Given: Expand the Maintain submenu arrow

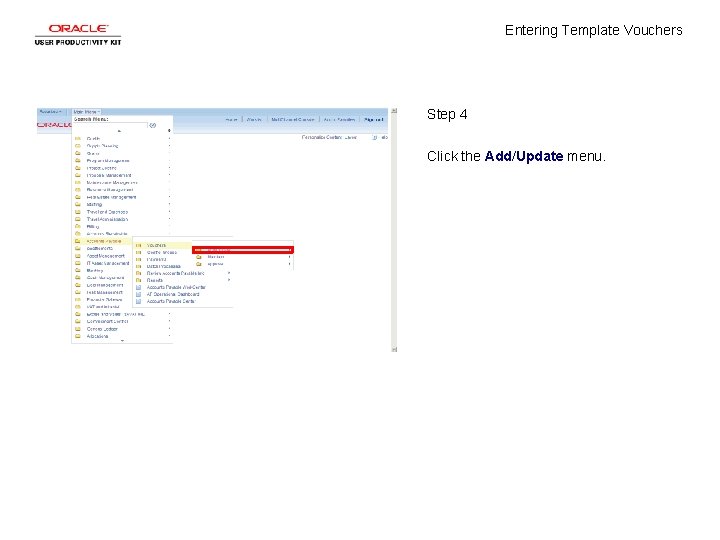Looking at the screenshot, I should 289,257.
